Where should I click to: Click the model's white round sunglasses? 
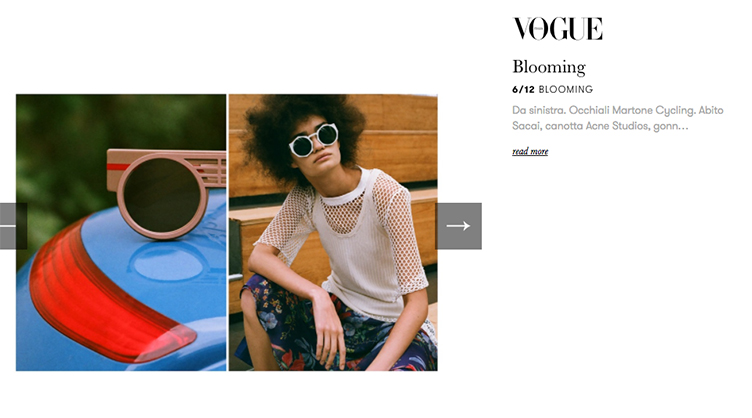[314, 139]
